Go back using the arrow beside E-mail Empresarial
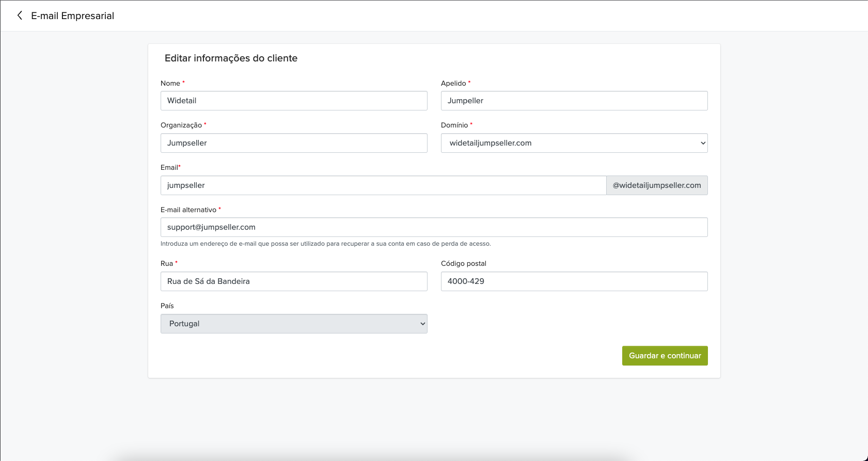 [20, 15]
